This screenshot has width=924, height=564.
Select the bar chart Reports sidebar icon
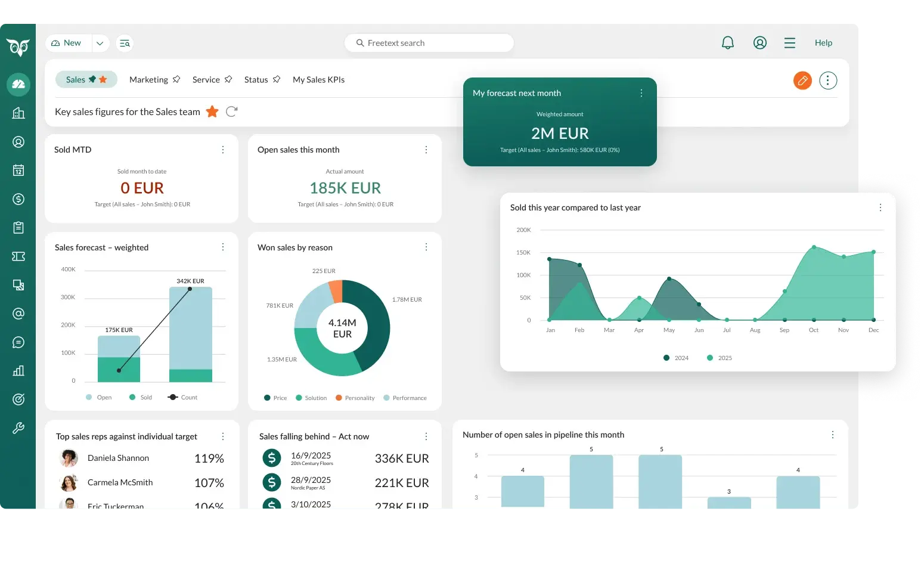coord(18,370)
